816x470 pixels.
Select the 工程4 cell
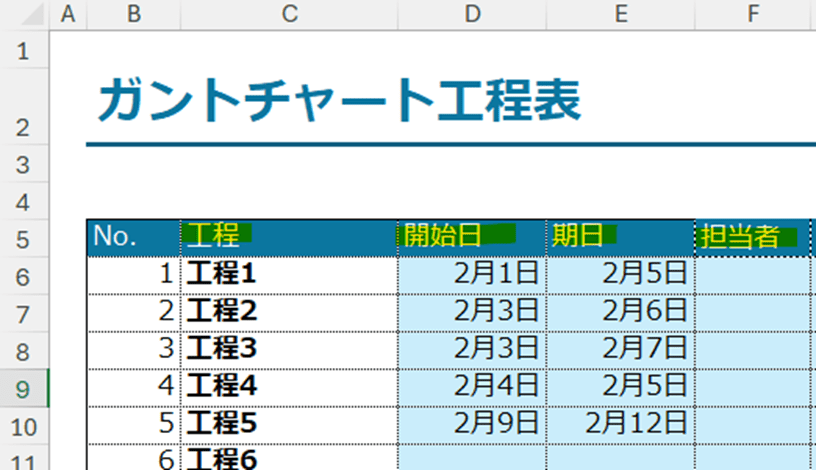click(x=289, y=386)
